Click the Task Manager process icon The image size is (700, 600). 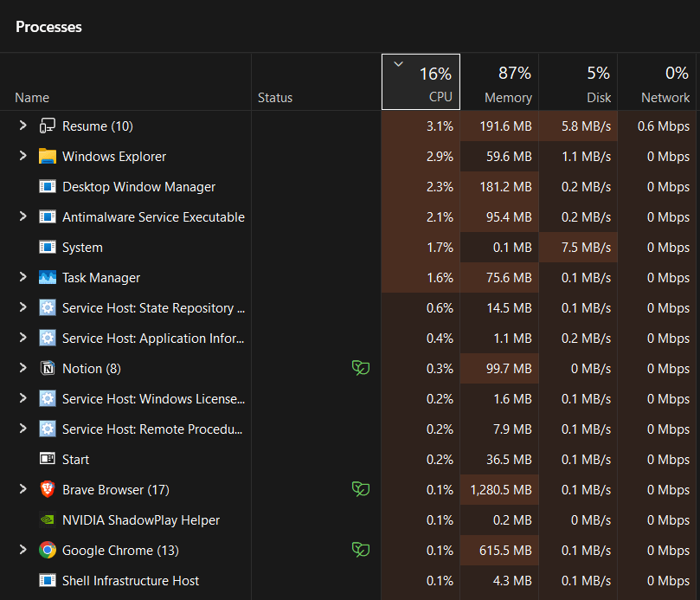(49, 277)
